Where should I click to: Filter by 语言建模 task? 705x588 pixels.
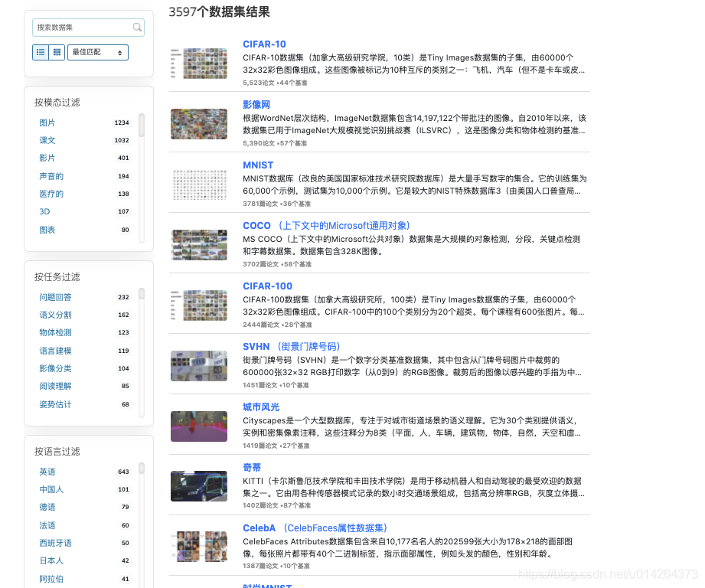point(55,351)
